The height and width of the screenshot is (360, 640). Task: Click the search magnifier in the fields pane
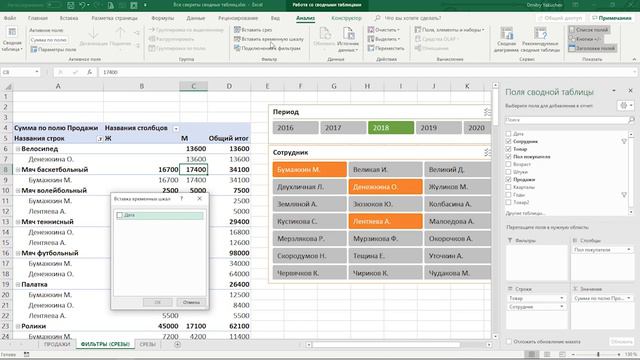(x=631, y=120)
